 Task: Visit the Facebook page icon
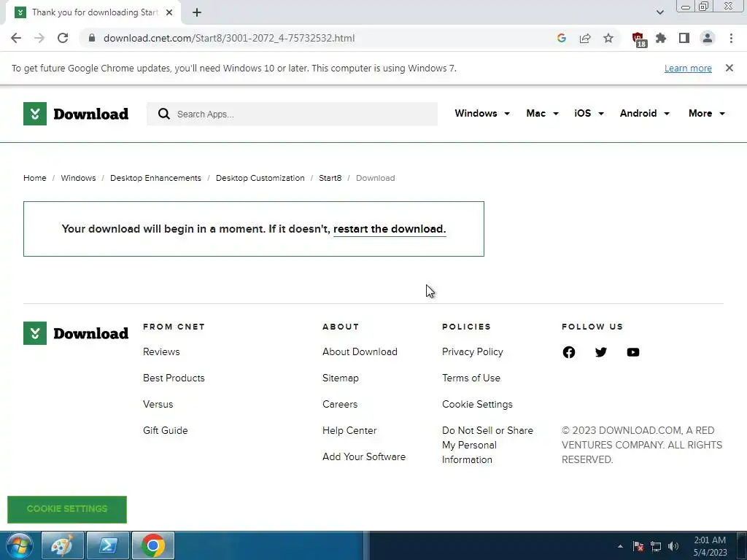568,352
